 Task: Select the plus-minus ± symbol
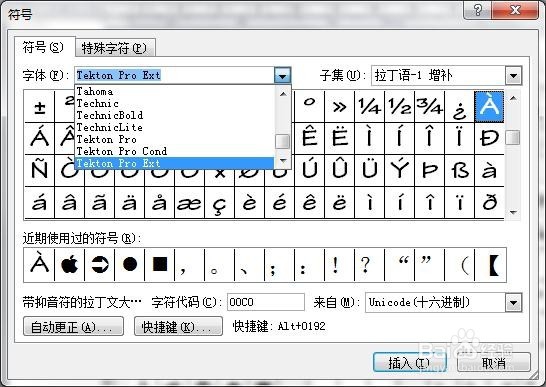point(40,107)
